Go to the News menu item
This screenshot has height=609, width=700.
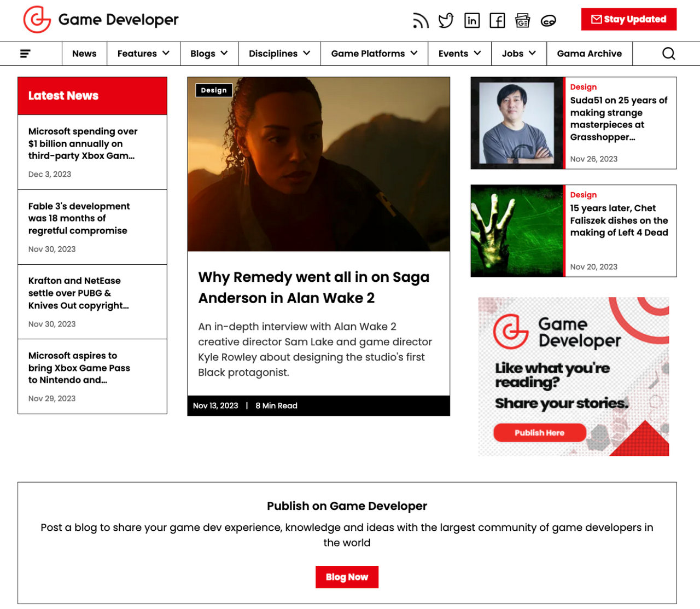point(84,54)
